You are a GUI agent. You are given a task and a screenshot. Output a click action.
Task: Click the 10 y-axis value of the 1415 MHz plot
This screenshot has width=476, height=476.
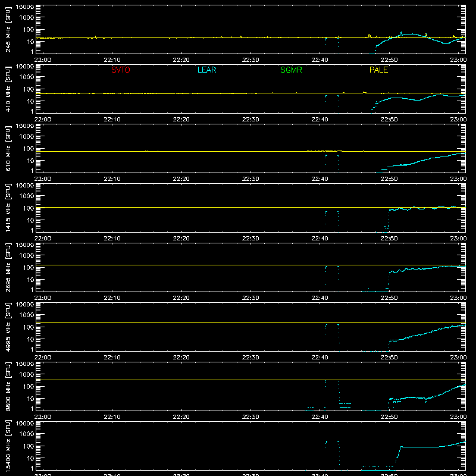pyautogui.click(x=30, y=220)
